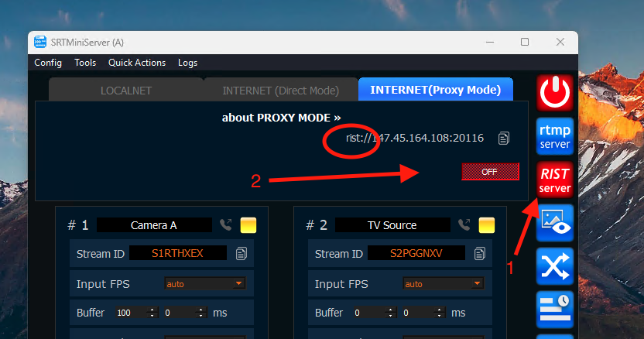This screenshot has width=644, height=339.
Task: Open the Quick Actions menu
Action: 136,63
